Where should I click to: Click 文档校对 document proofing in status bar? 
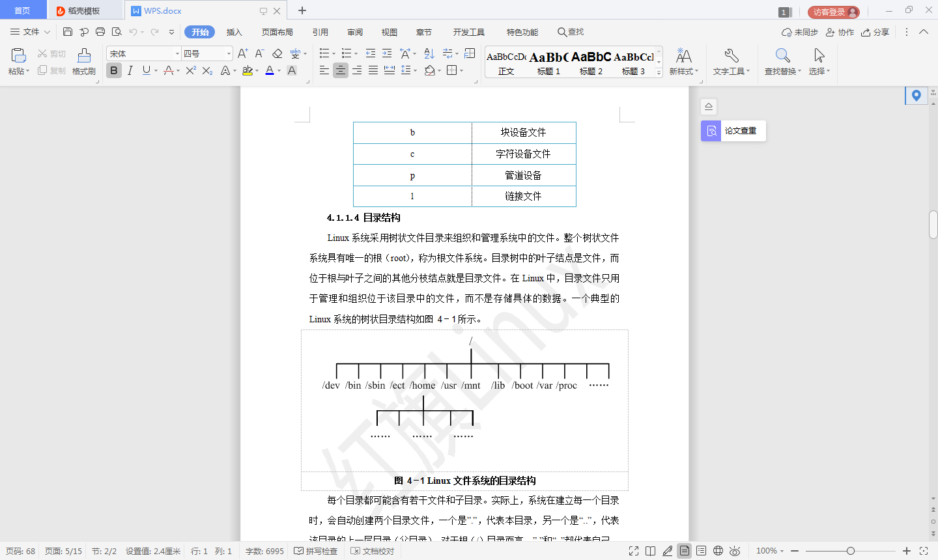coord(373,551)
